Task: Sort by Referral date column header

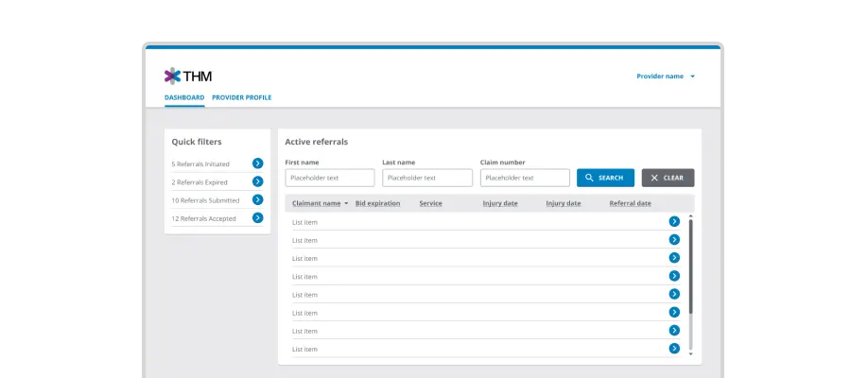Action: pyautogui.click(x=630, y=203)
